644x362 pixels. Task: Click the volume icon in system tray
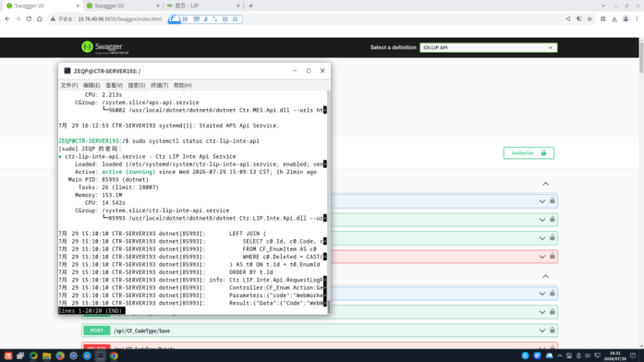[x=588, y=356]
